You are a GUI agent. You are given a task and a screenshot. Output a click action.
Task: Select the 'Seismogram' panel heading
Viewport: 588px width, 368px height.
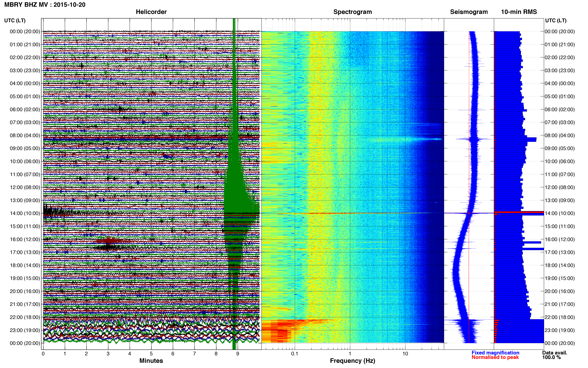(x=469, y=12)
